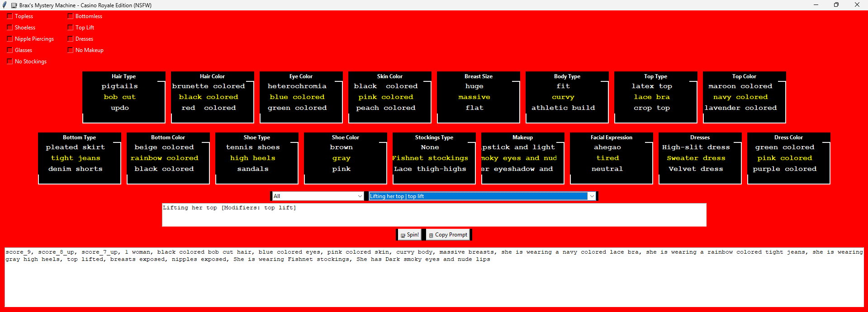Click inside the generated prompt output area
Viewport: 868px width, 312px height.
[434, 277]
